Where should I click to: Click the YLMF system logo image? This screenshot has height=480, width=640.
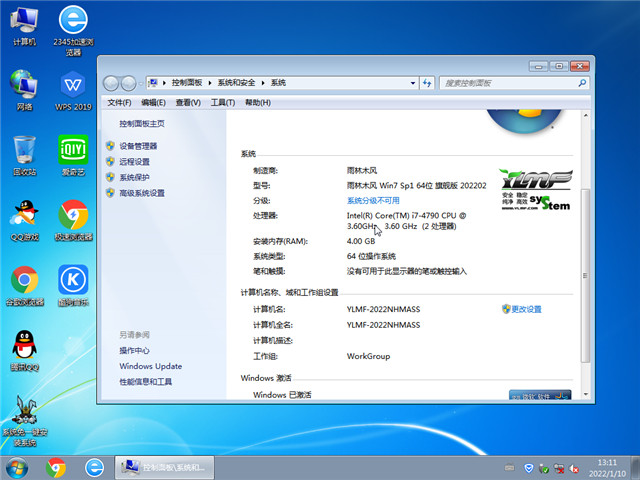[536, 190]
